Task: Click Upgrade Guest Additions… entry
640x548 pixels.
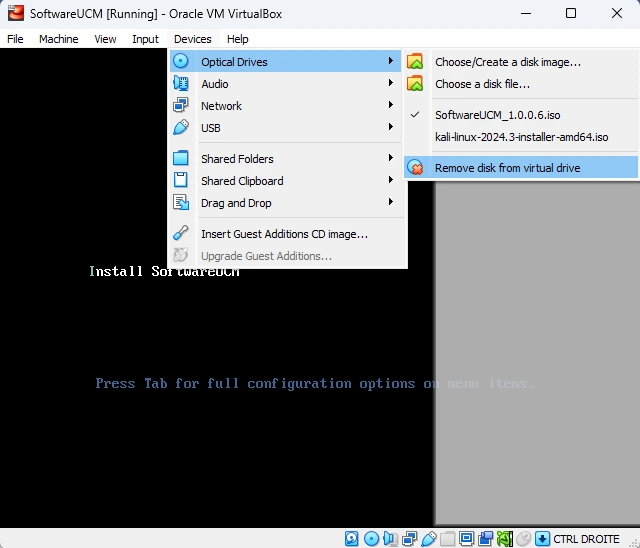Action: (x=287, y=256)
